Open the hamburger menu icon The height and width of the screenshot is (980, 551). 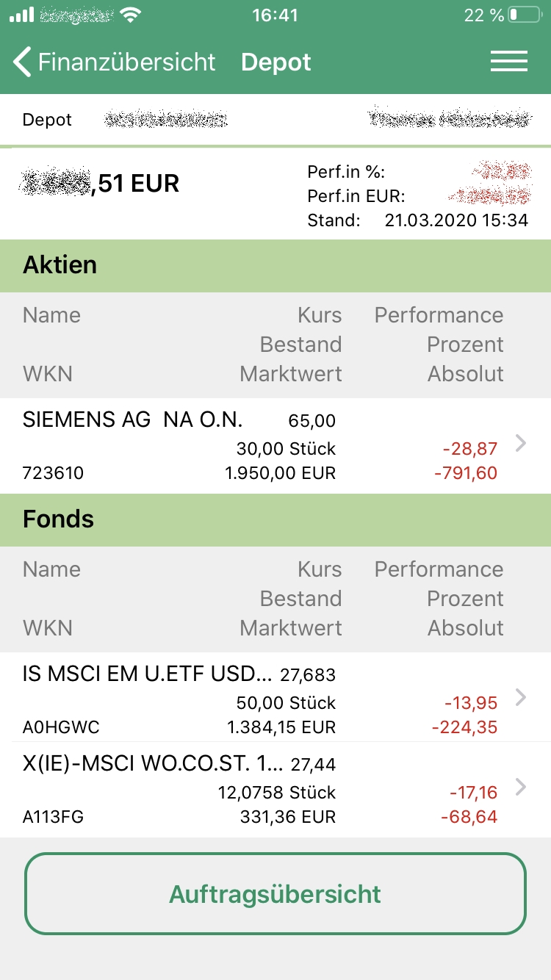[x=509, y=62]
